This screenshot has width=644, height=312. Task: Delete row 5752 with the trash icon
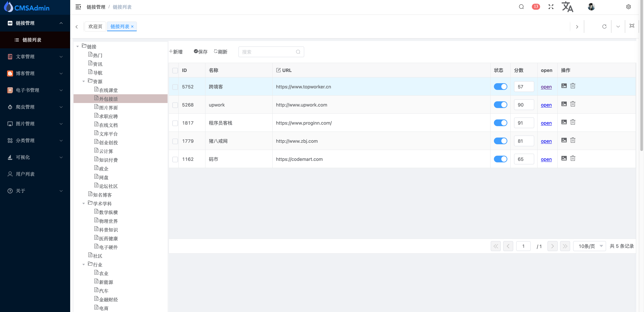(573, 86)
